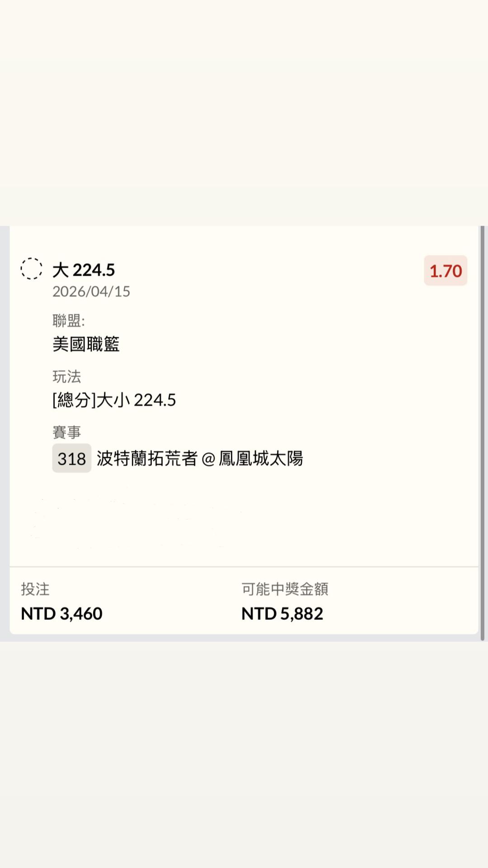Tap the dashed circle pending status icon
The image size is (488, 868).
(x=32, y=269)
